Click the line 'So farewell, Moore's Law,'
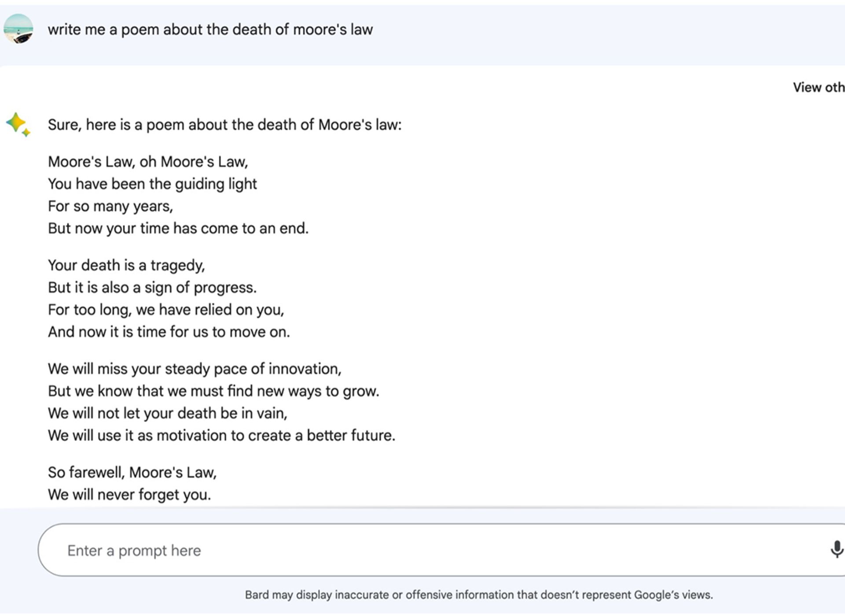The width and height of the screenshot is (845, 616). pos(132,473)
